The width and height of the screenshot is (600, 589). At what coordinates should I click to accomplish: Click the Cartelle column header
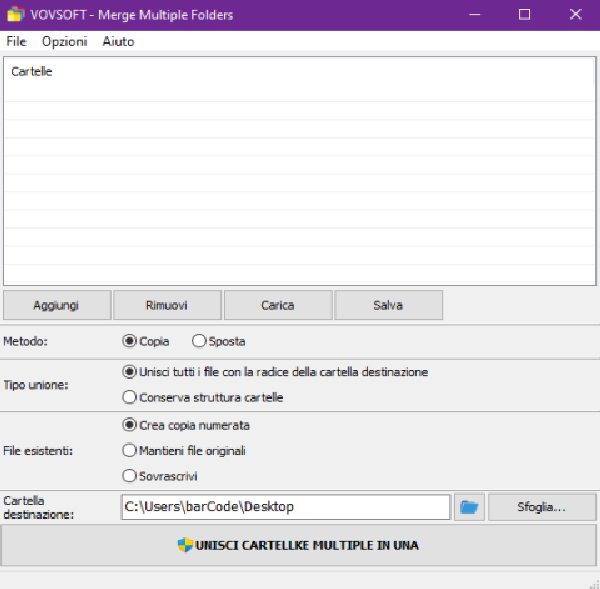pyautogui.click(x=300, y=72)
